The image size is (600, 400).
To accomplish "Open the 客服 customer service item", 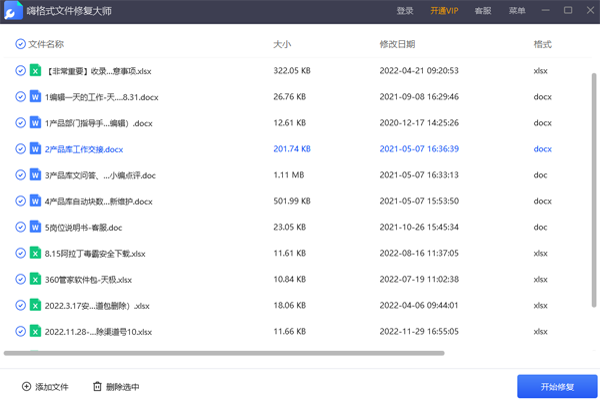I will pyautogui.click(x=483, y=11).
